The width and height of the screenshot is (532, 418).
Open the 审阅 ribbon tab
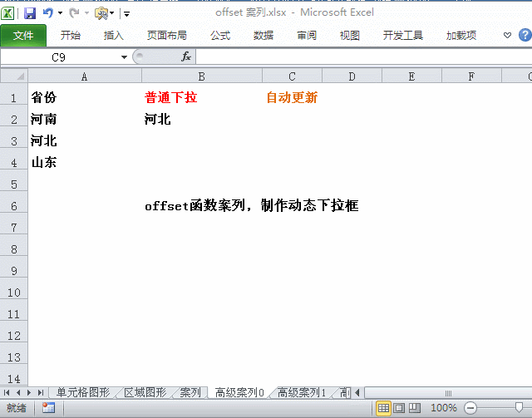(x=307, y=35)
